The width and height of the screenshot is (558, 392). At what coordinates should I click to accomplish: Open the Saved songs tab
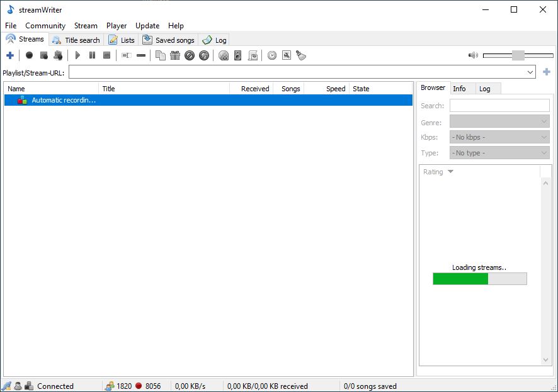168,40
